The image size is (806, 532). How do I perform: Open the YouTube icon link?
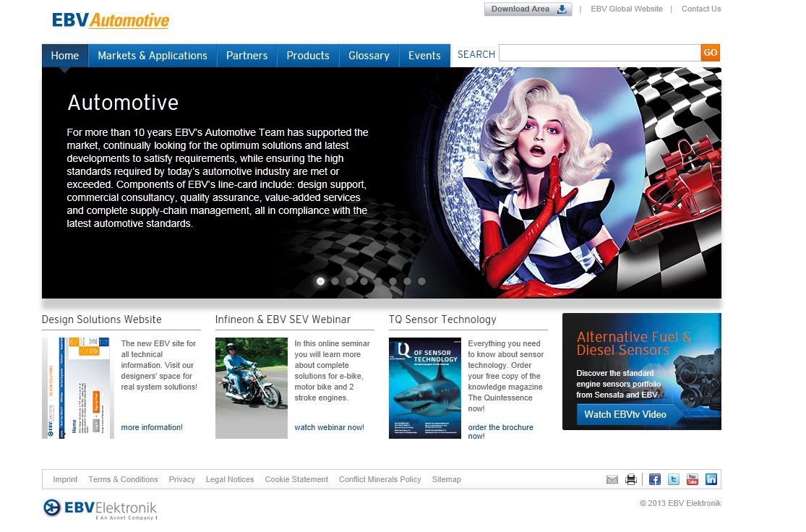tap(693, 479)
